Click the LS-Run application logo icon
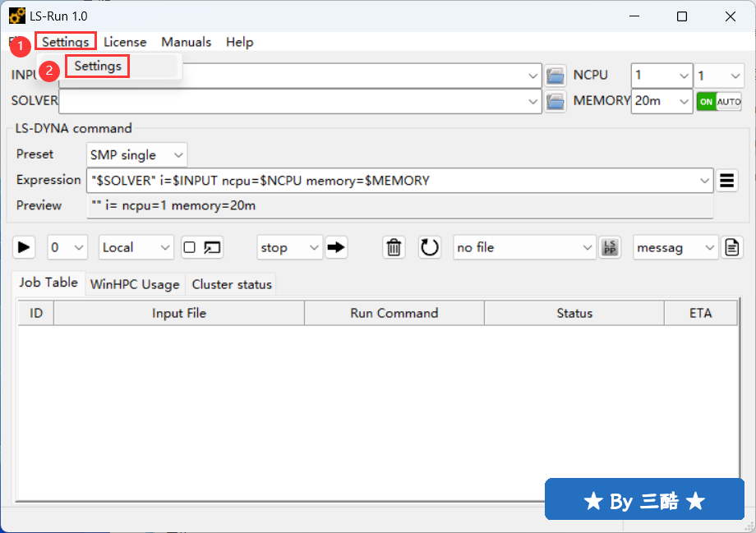The image size is (756, 533). pyautogui.click(x=17, y=16)
